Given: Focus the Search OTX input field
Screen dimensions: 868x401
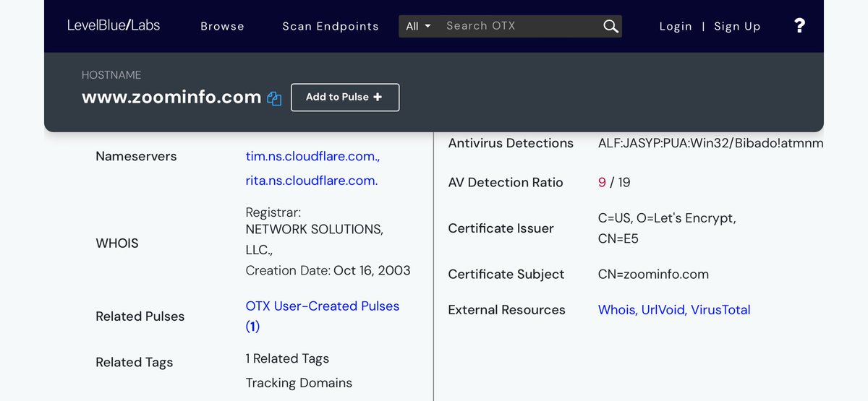Looking at the screenshot, I should click(517, 26).
